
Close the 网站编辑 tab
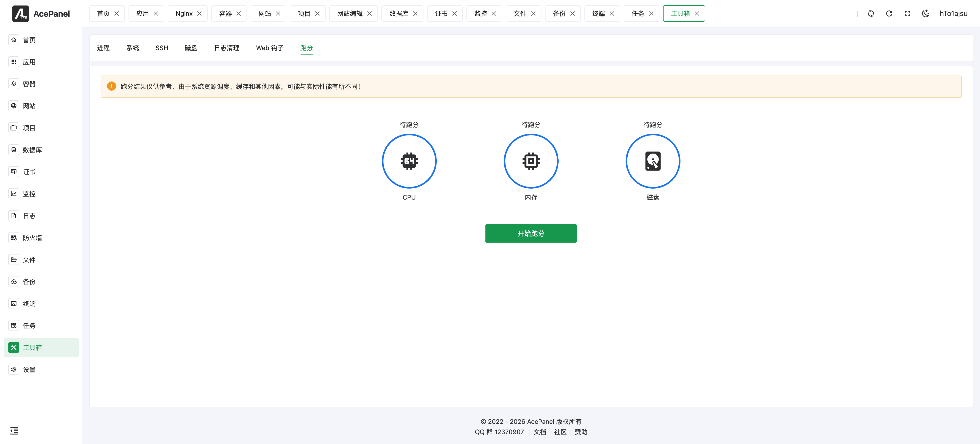click(x=370, y=13)
